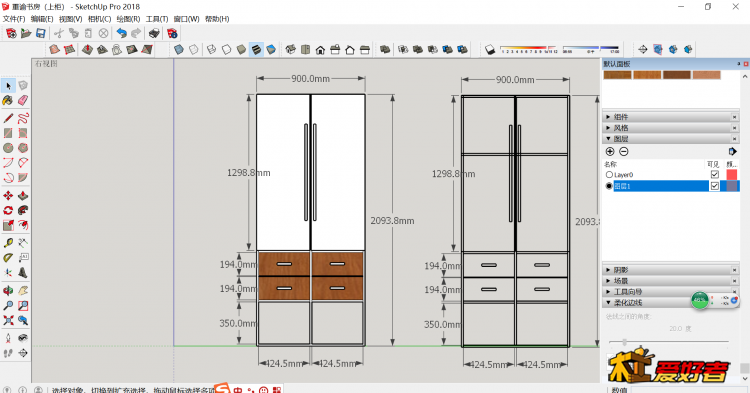The height and width of the screenshot is (393, 750).
Task: Open the 窗口(W) menu
Action: [x=186, y=19]
